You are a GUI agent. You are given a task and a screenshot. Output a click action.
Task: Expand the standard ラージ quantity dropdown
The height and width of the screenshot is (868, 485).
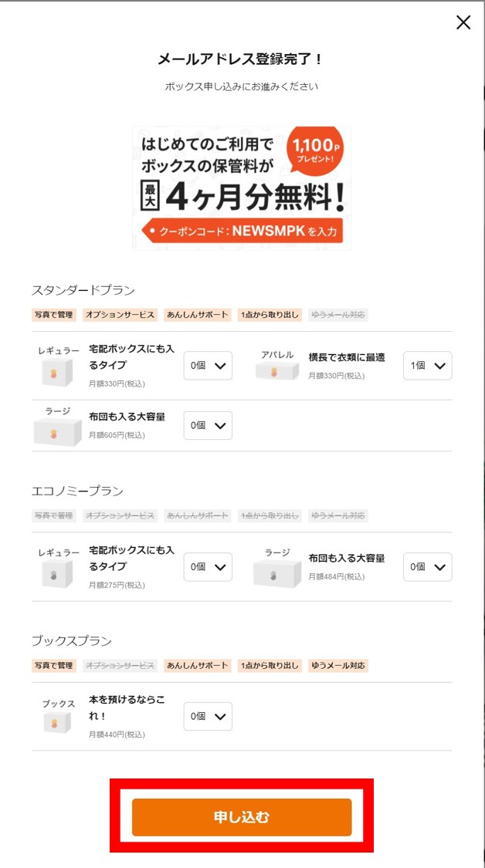click(x=208, y=425)
